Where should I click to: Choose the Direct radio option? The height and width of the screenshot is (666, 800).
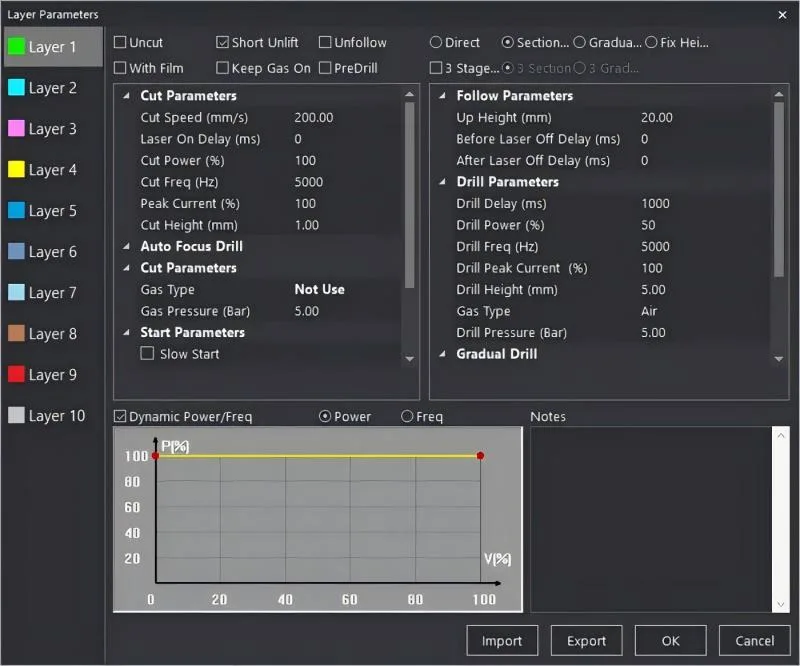point(436,42)
